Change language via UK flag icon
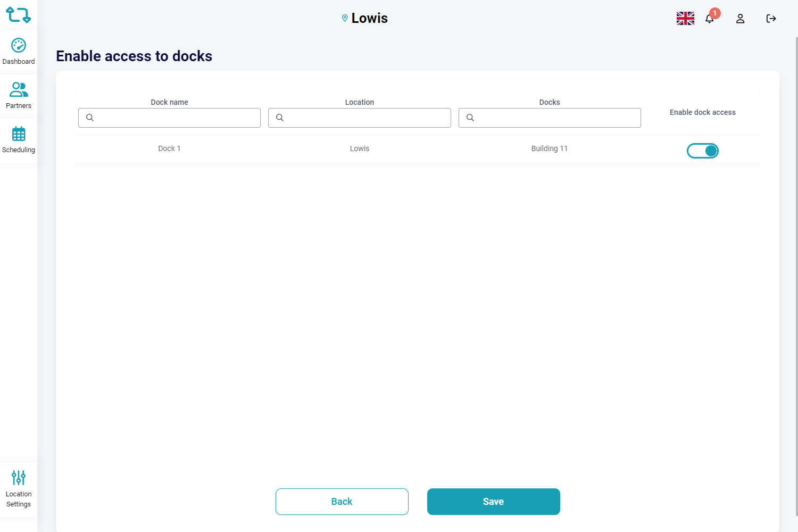 [685, 19]
